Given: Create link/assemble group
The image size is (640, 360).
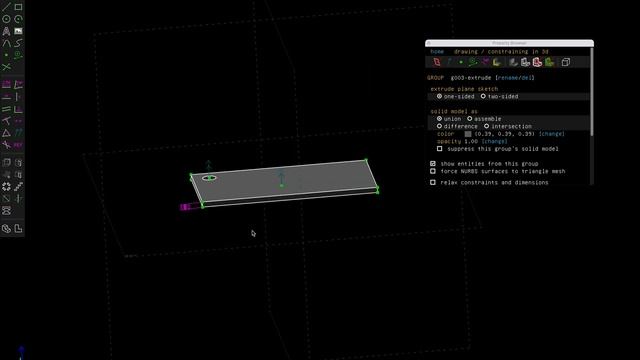Looking at the screenshot, I should [x=6, y=211].
